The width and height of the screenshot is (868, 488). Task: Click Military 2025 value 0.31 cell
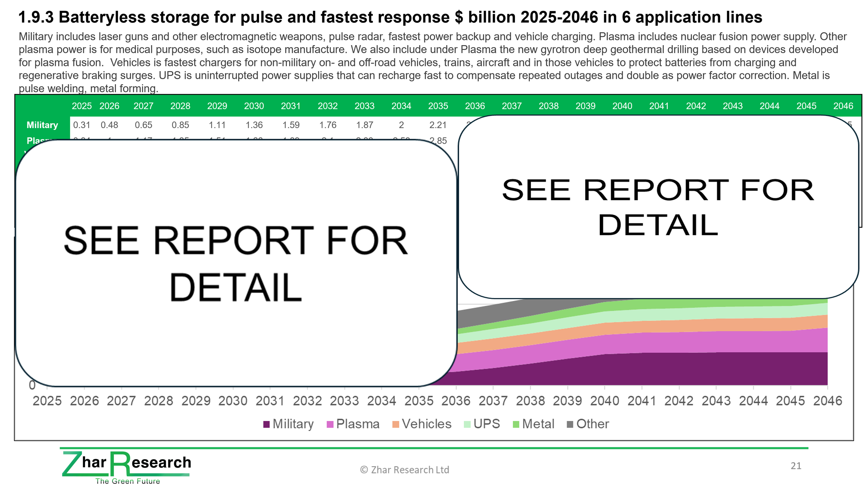[x=82, y=125]
